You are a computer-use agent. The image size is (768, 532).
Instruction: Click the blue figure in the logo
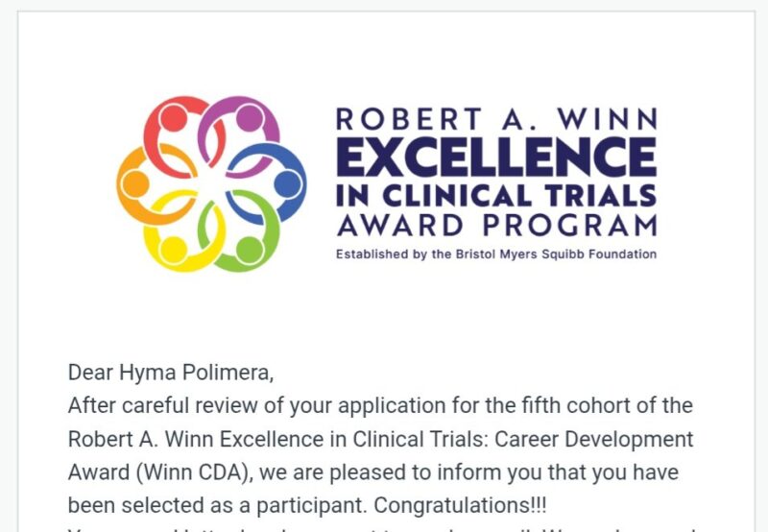tap(275, 183)
